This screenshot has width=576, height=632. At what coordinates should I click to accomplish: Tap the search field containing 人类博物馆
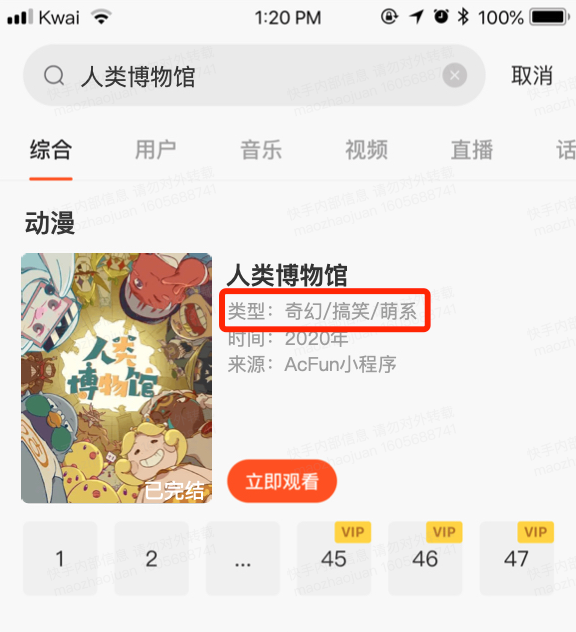[x=254, y=75]
